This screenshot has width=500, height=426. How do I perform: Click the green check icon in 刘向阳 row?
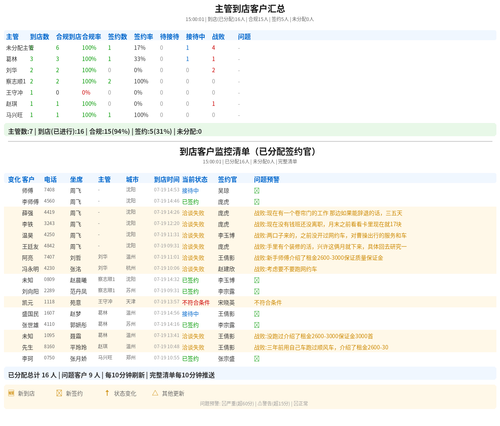point(257,291)
